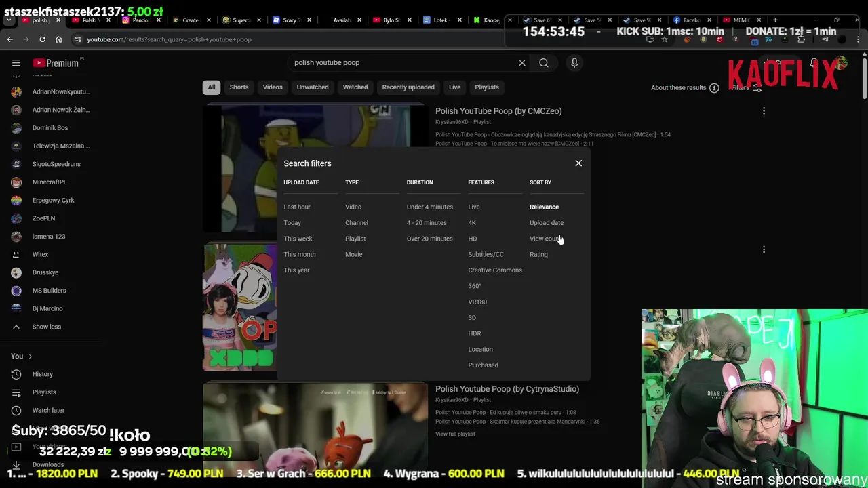The image size is (868, 488).
Task: Select the Playlists filter chip
Action: [487, 87]
